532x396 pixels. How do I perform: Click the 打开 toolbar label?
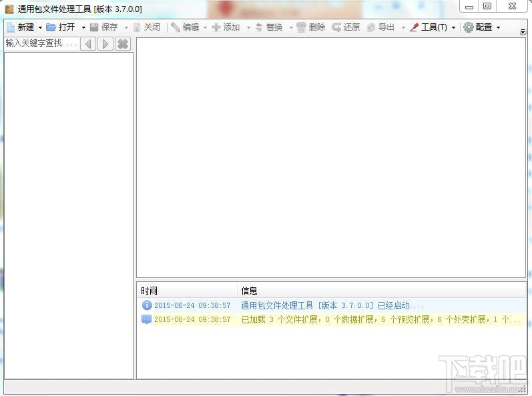tap(67, 27)
